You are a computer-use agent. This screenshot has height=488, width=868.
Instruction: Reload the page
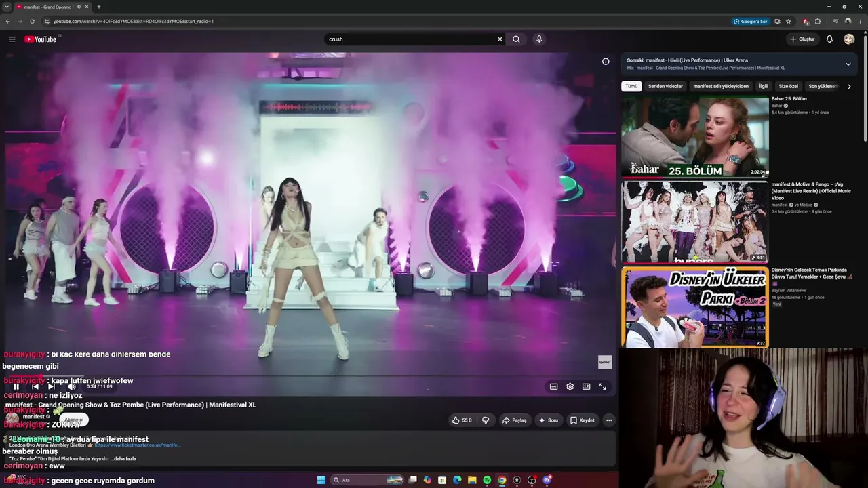point(32,21)
